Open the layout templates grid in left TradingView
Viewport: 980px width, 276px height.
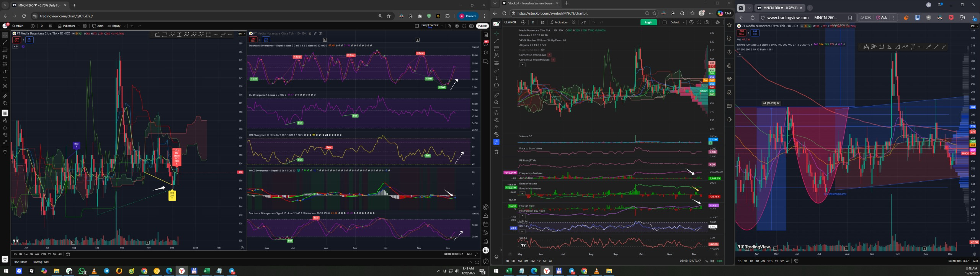pos(85,26)
